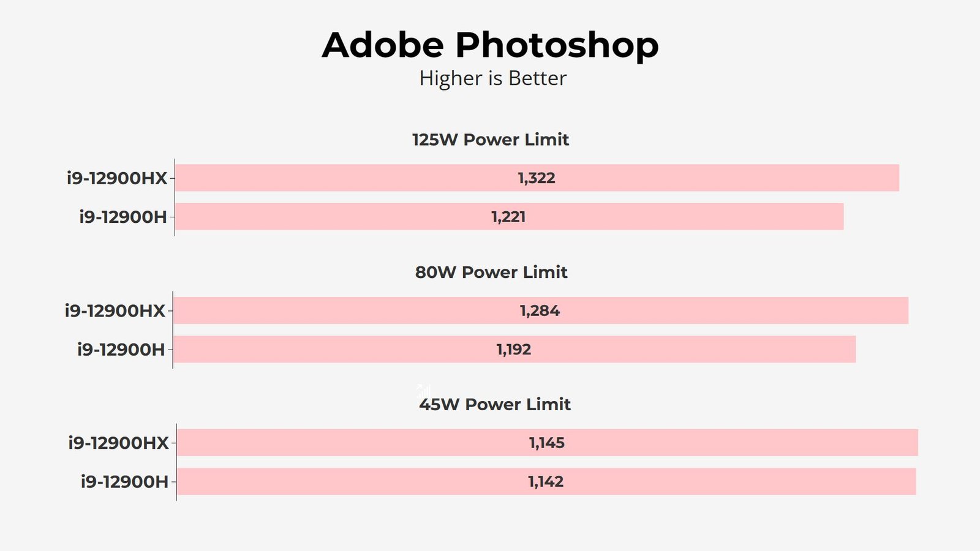Click the i9-12900H bar showing 1,192
Viewport: 980px width, 551px height.
click(x=514, y=349)
